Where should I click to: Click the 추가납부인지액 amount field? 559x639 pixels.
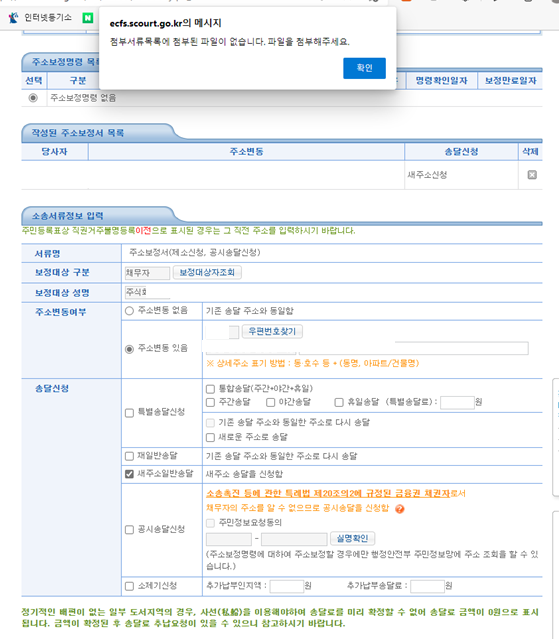pyautogui.click(x=287, y=586)
